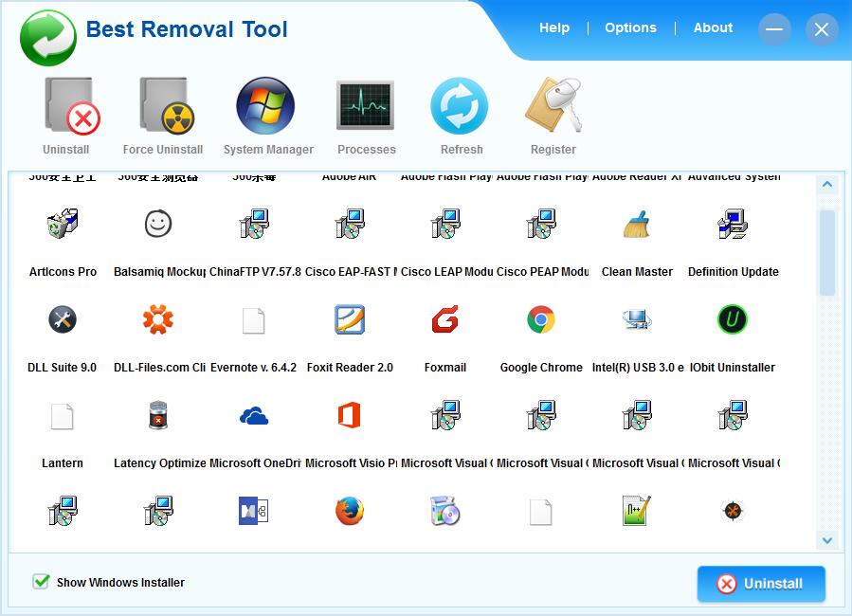Open the Help menu
Viewport: 852px width, 616px height.
tap(554, 27)
